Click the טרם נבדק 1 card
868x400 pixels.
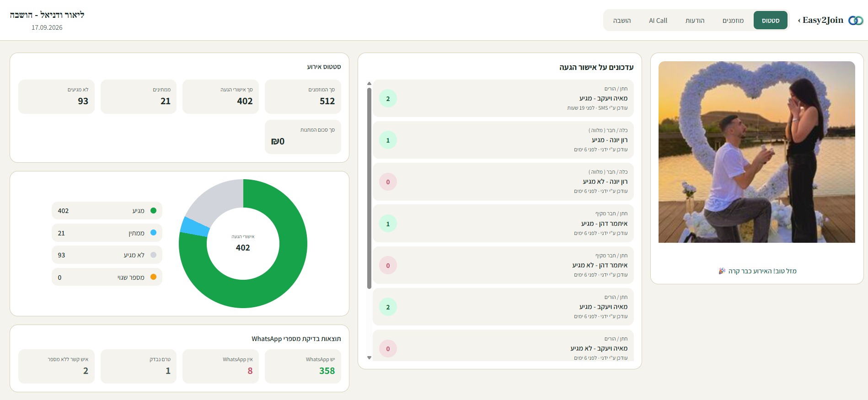139,366
